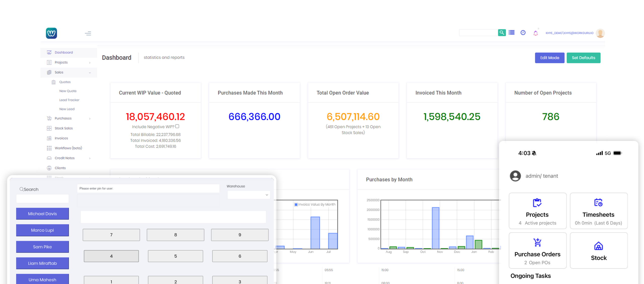Viewport: 644px width, 284px height.
Task: Toggle Invoice Value By Month legend box
Action: pos(296,204)
